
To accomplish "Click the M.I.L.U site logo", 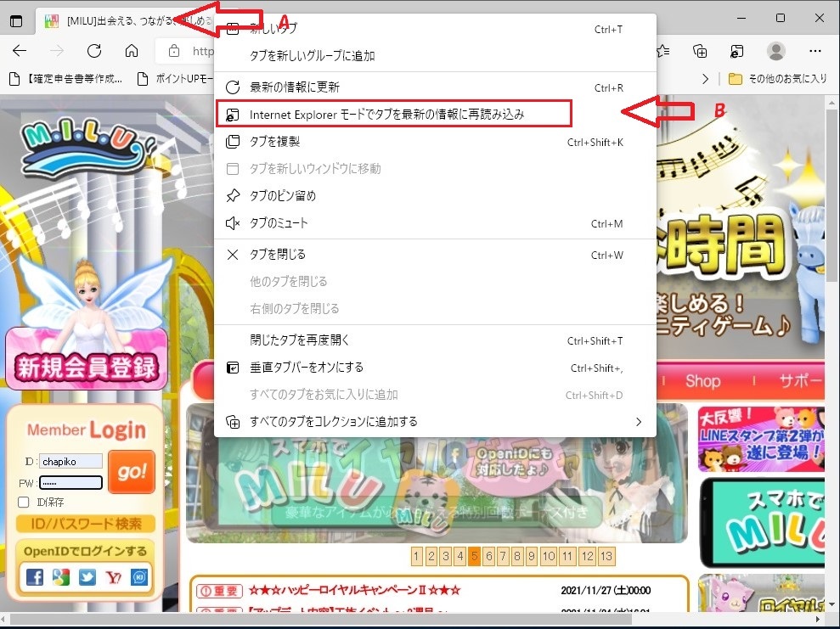I will [x=87, y=146].
